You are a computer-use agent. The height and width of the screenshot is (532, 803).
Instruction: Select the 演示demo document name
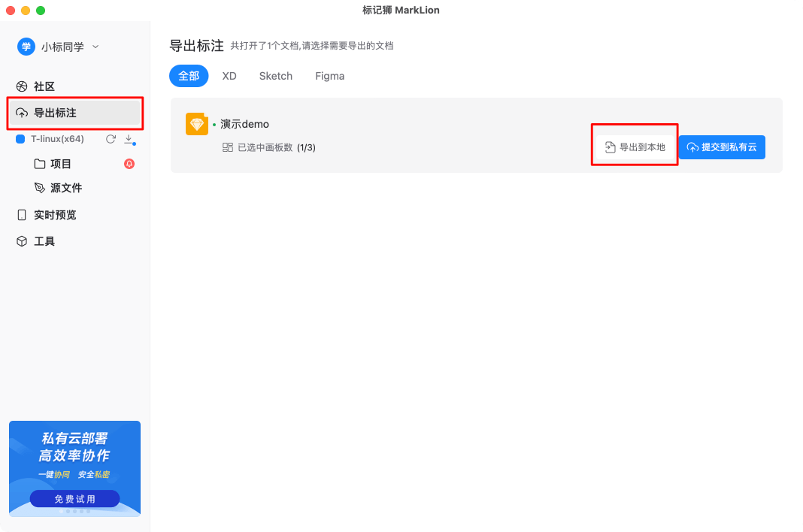coord(244,124)
